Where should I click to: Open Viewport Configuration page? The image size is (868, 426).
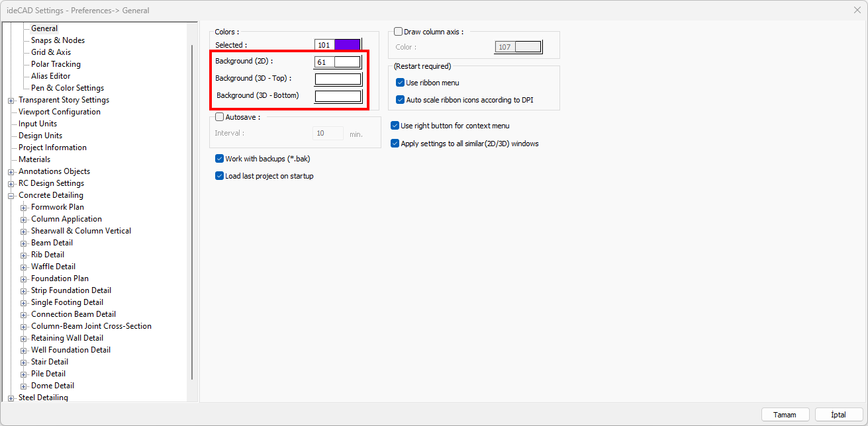[x=60, y=112]
